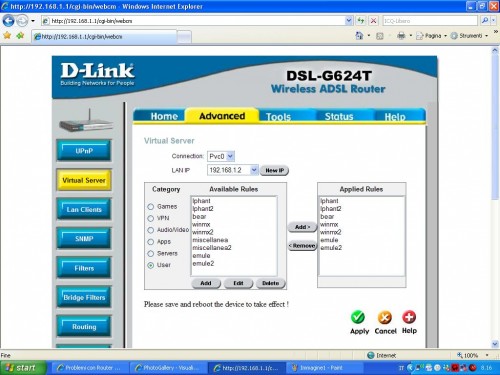Switch to the Status tab
This screenshot has height=375, width=500.
click(x=339, y=116)
